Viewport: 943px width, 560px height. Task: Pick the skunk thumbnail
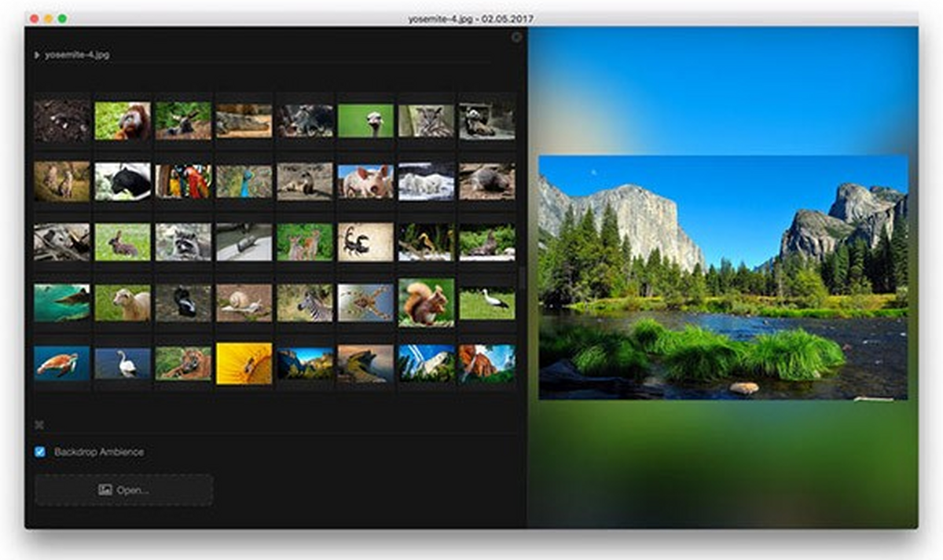pyautogui.click(x=183, y=302)
